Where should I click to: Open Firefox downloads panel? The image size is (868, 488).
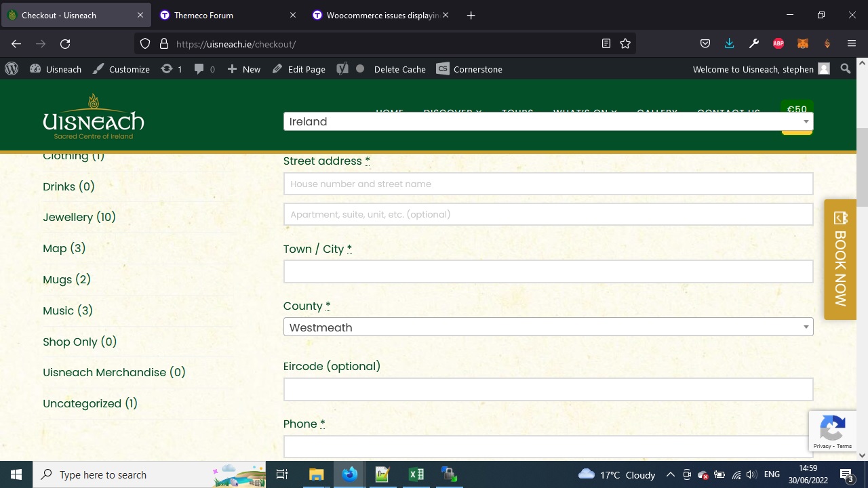(729, 44)
